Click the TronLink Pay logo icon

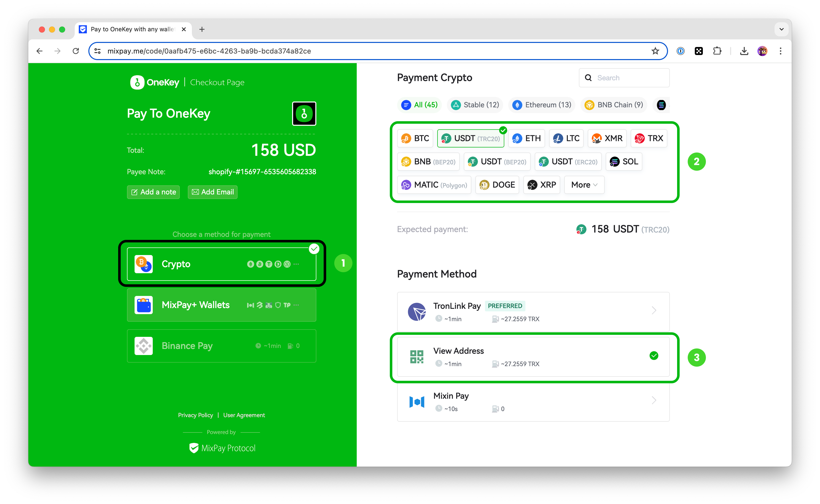(417, 312)
